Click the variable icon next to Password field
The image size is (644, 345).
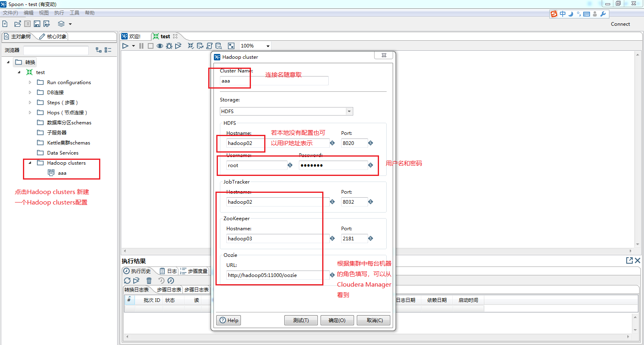(x=371, y=165)
